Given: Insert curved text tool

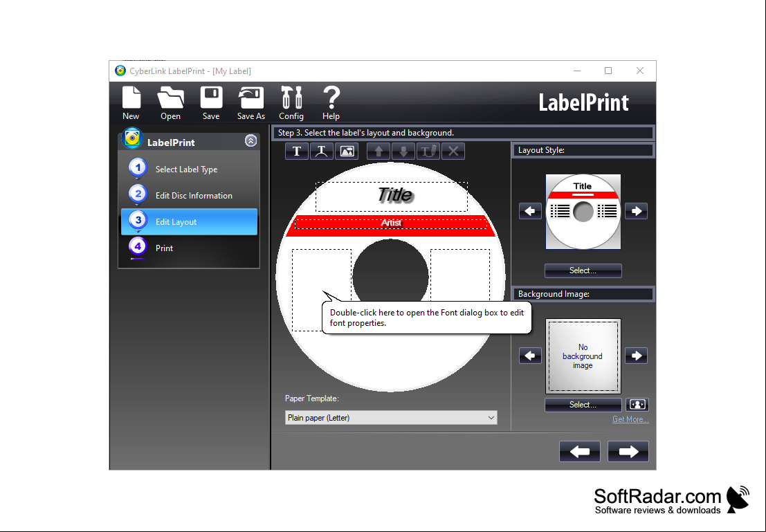Looking at the screenshot, I should tap(322, 151).
